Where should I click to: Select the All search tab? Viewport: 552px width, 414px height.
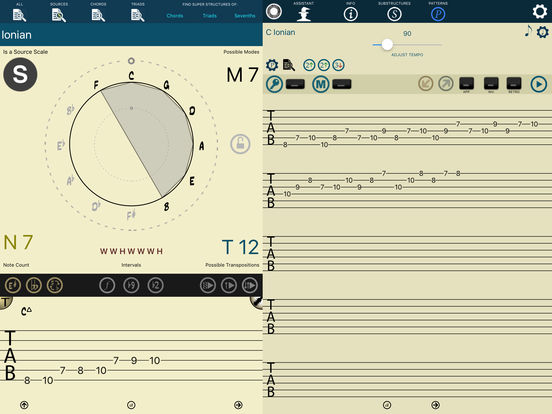pyautogui.click(x=19, y=13)
